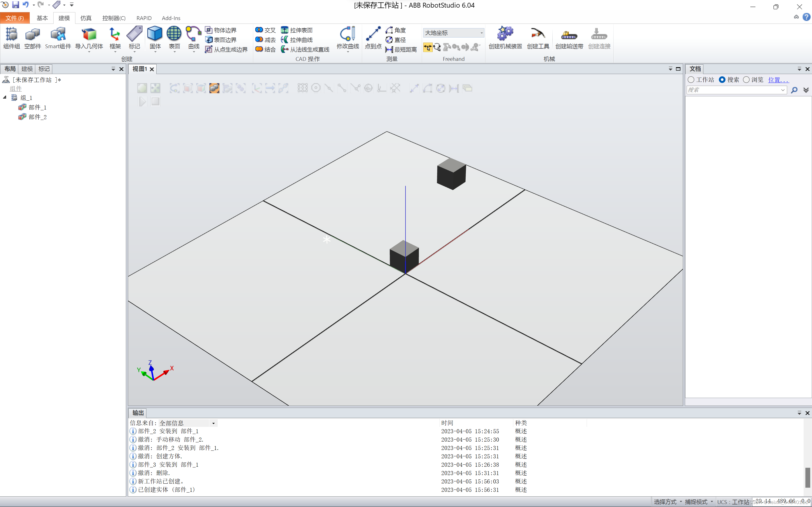The width and height of the screenshot is (812, 507).
Task: Open the 全部信息 message source dropdown
Action: (x=213, y=423)
